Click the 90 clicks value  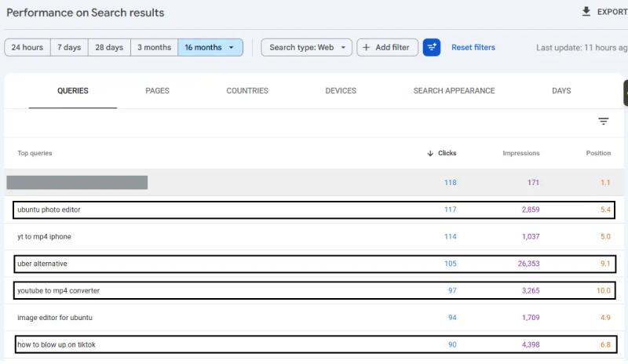452,344
